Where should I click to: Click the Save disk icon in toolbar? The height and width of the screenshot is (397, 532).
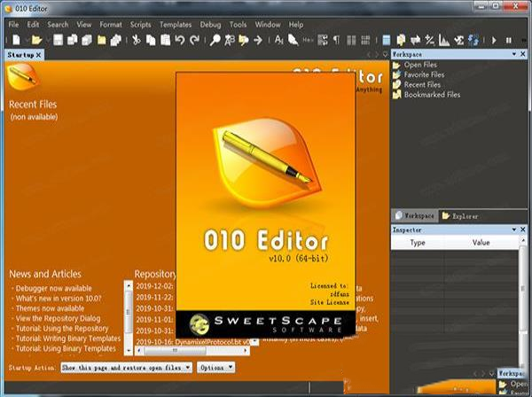point(58,40)
